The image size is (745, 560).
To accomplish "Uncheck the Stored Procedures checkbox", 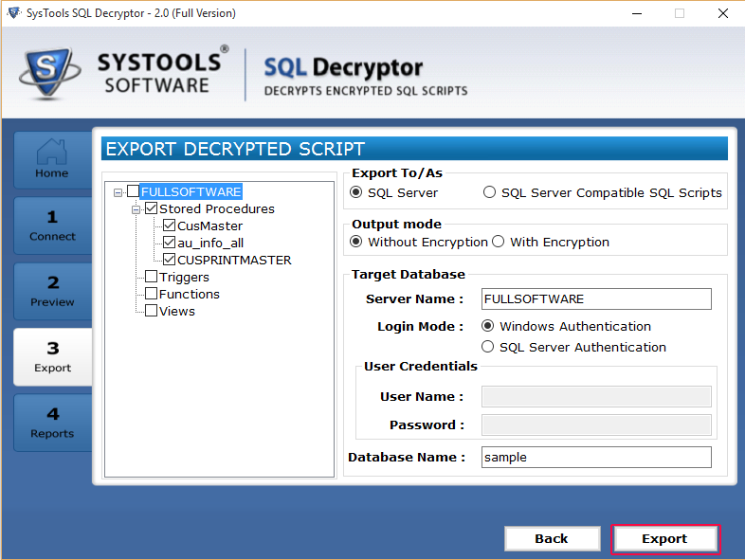I will (151, 208).
